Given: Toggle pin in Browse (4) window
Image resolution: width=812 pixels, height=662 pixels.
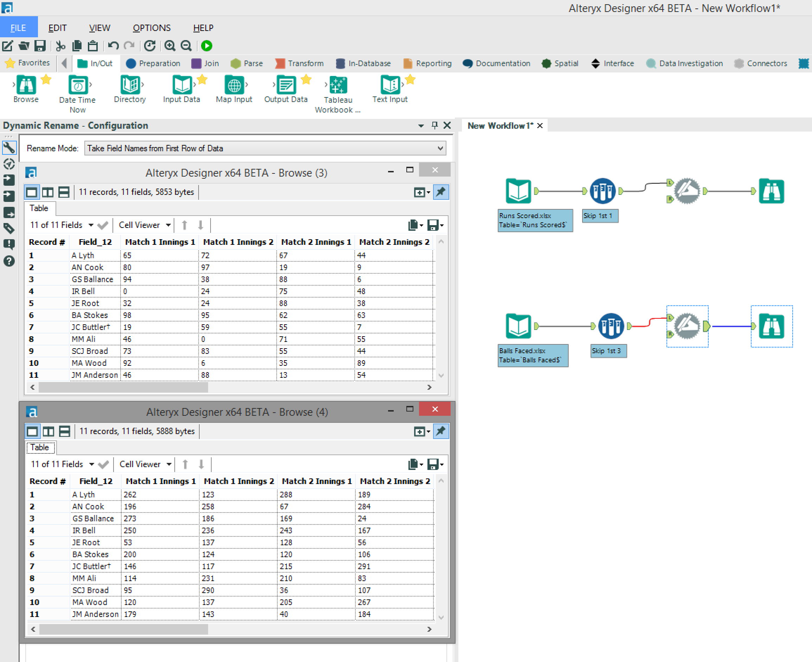Looking at the screenshot, I should [440, 431].
